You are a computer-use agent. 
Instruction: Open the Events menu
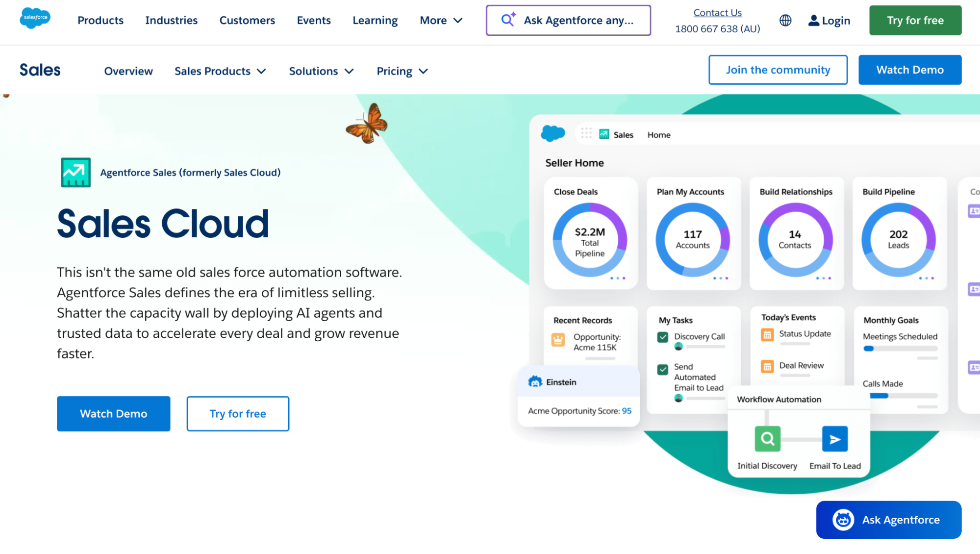click(x=314, y=20)
